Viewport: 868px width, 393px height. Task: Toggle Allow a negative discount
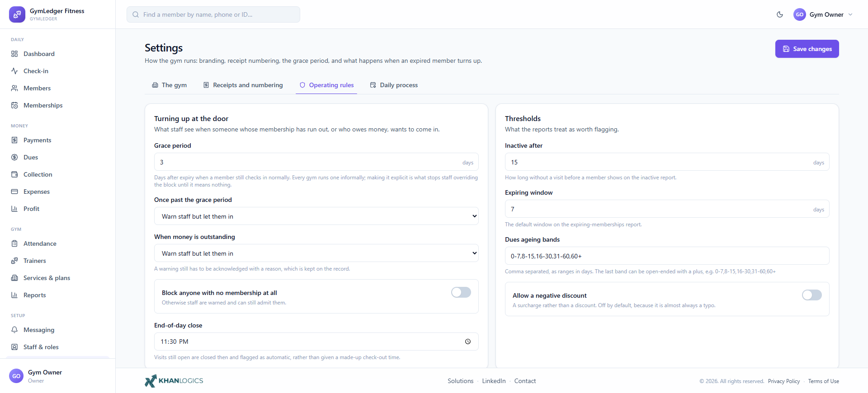click(x=812, y=295)
